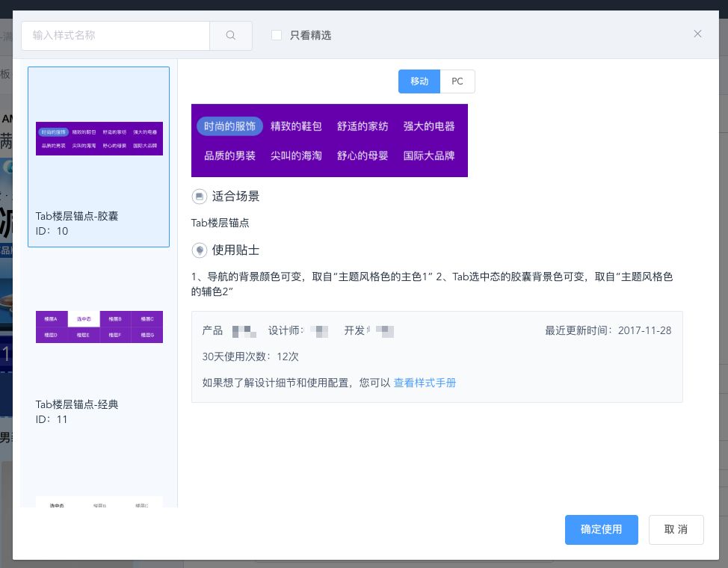Click the 确定使用 button
728x568 pixels.
(601, 529)
